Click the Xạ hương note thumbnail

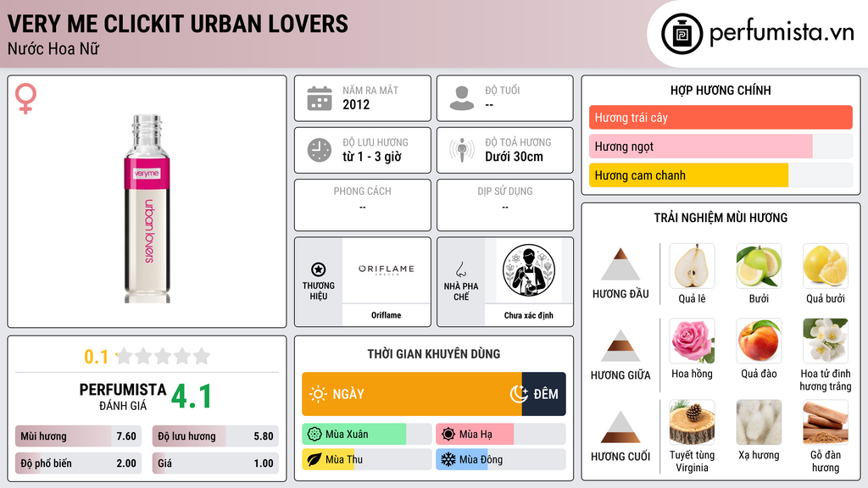pos(759,422)
